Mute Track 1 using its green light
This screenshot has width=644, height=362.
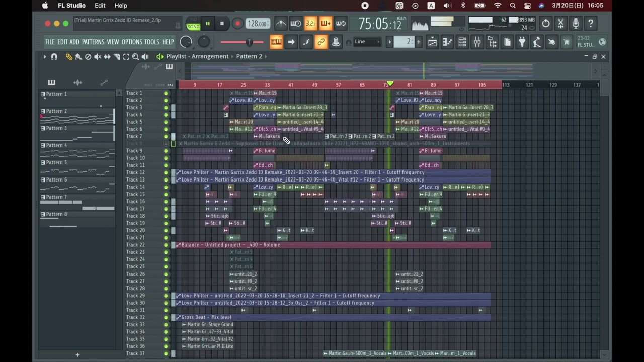166,93
